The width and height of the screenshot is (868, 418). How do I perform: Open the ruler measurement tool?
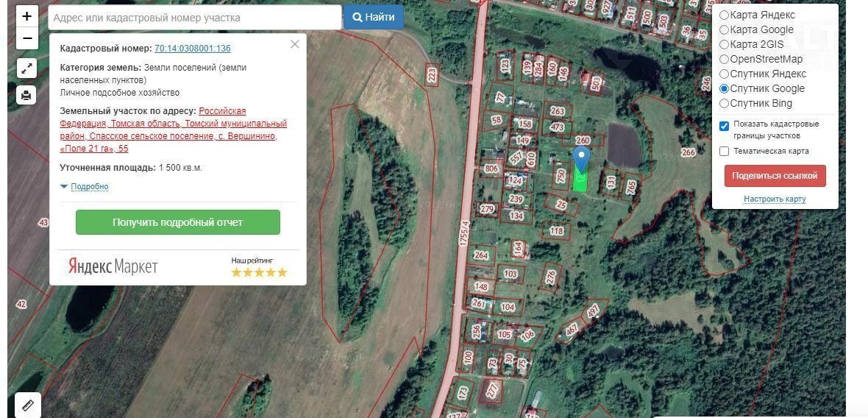(x=28, y=405)
